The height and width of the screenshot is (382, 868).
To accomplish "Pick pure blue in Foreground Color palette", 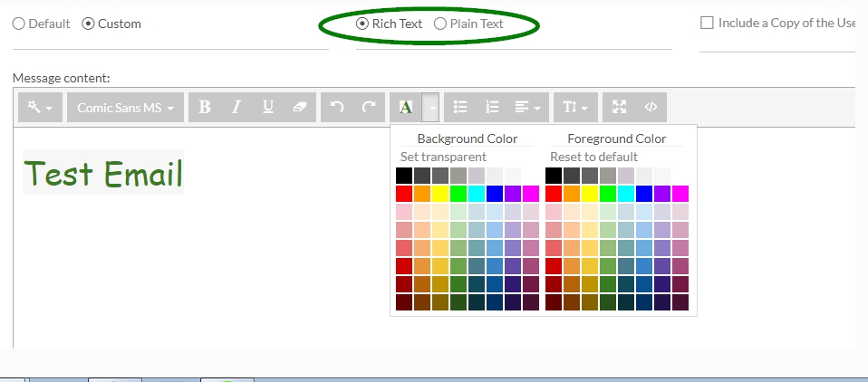I will tap(644, 194).
